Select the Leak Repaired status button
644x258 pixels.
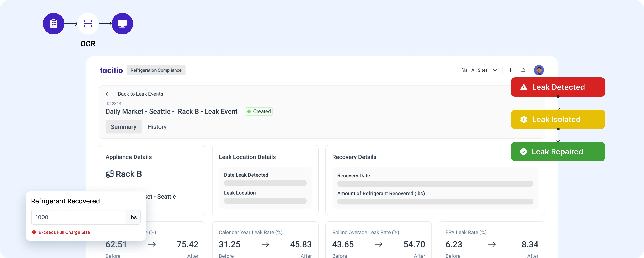(558, 152)
